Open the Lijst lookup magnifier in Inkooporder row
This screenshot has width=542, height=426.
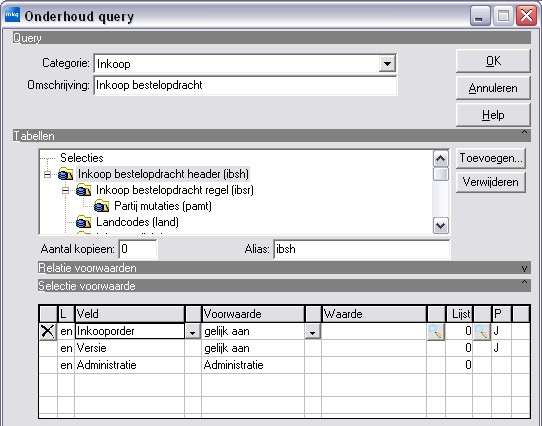pyautogui.click(x=482, y=332)
